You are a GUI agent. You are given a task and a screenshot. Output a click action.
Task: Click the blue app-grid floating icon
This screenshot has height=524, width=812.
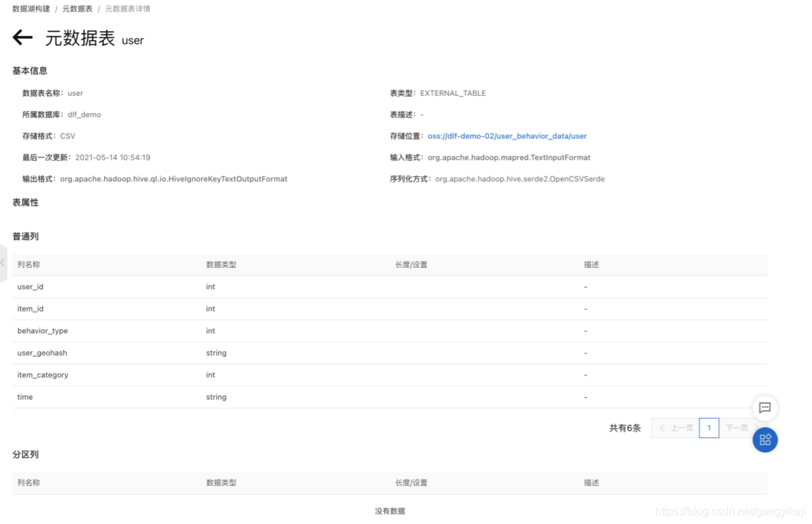[x=765, y=439]
